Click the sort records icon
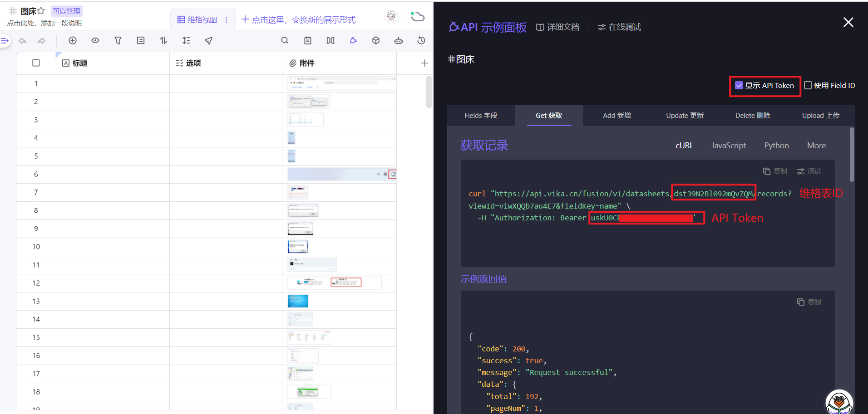The image size is (868, 414). pyautogui.click(x=163, y=40)
